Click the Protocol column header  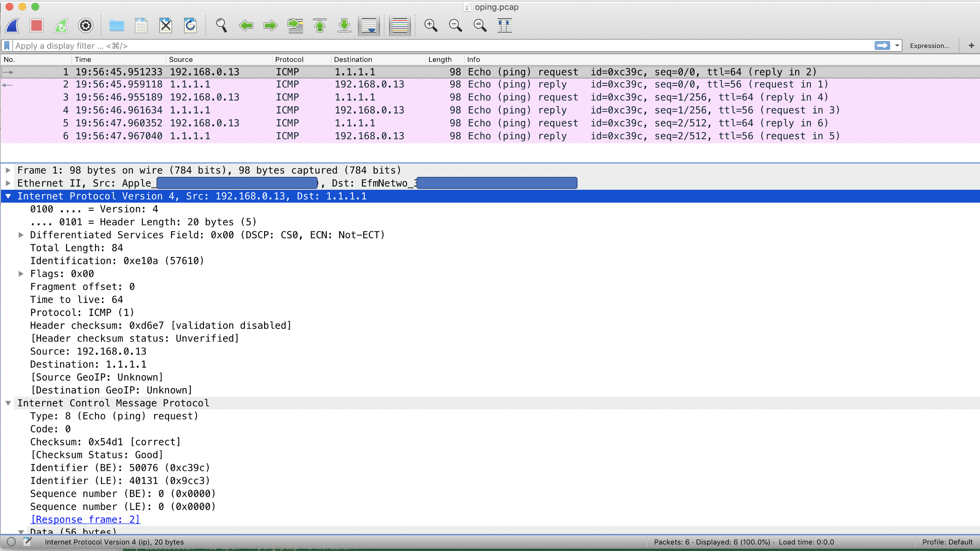(289, 60)
